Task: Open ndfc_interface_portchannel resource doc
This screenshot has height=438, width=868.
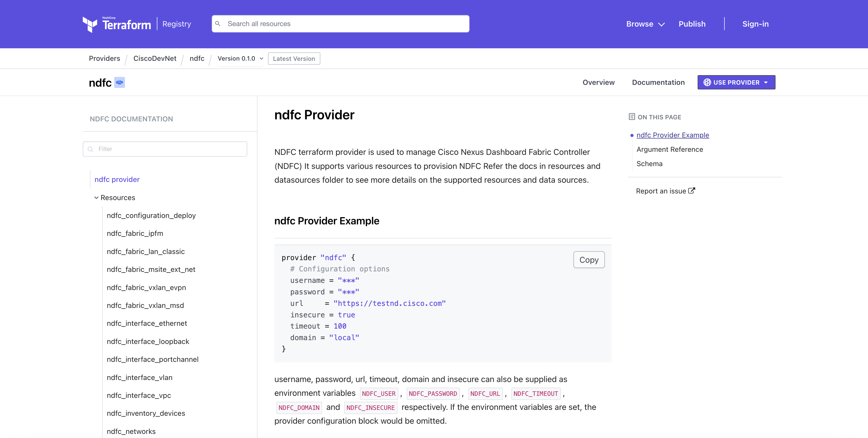Action: (152, 360)
